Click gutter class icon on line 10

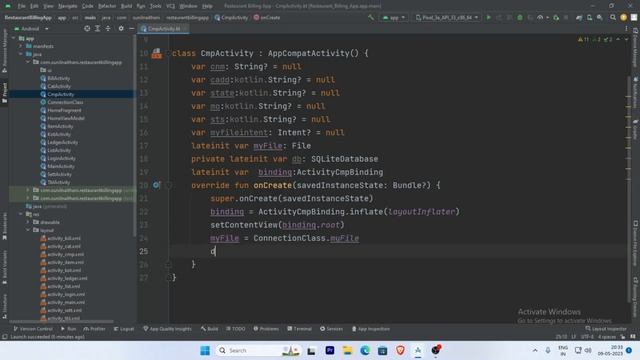tap(156, 53)
